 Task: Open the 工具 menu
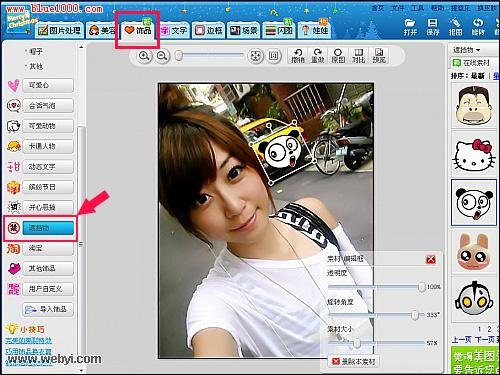417,8
